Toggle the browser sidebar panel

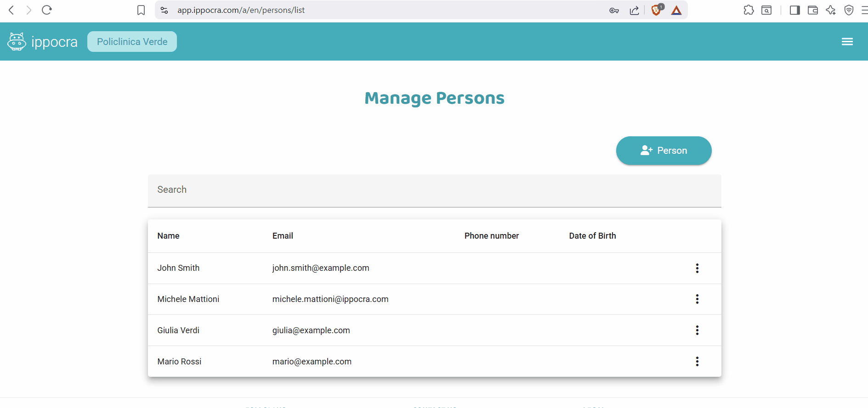pos(794,10)
